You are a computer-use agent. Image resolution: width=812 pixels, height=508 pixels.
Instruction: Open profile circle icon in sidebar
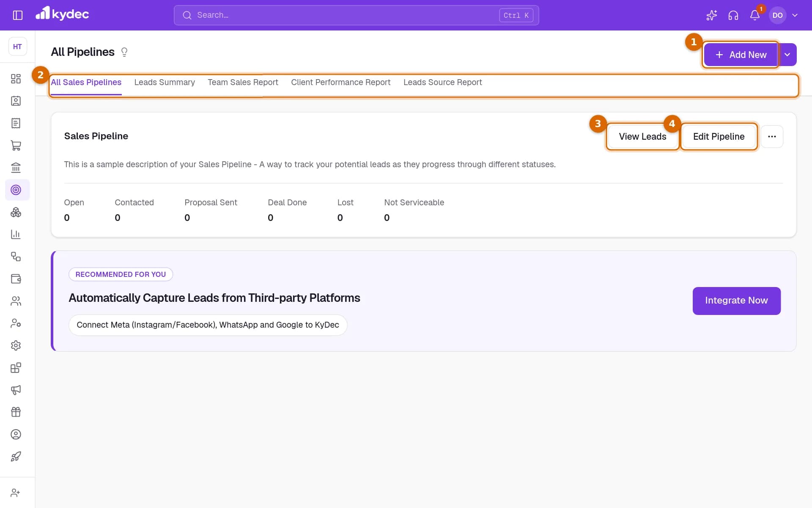[16, 434]
